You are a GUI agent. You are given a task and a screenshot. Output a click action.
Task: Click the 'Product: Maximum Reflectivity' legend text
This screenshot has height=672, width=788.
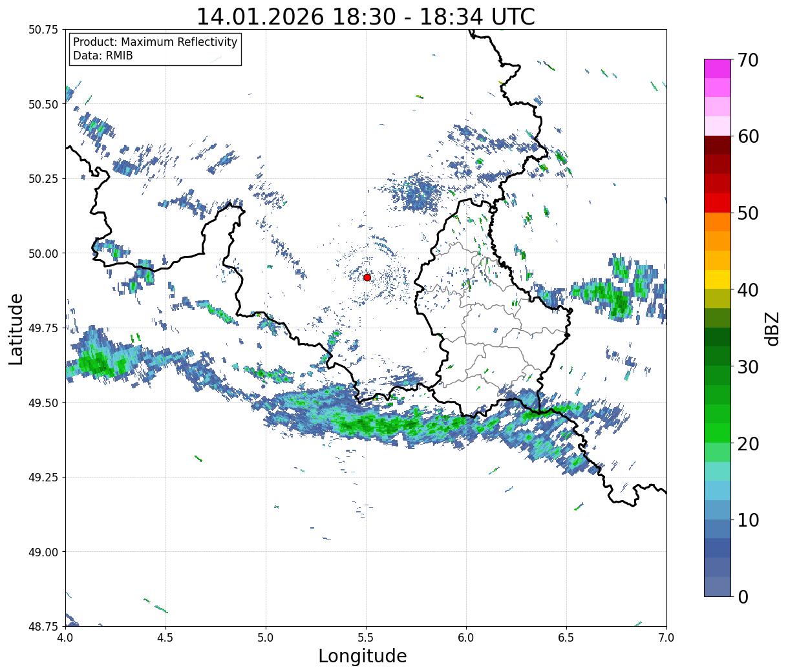pos(155,42)
